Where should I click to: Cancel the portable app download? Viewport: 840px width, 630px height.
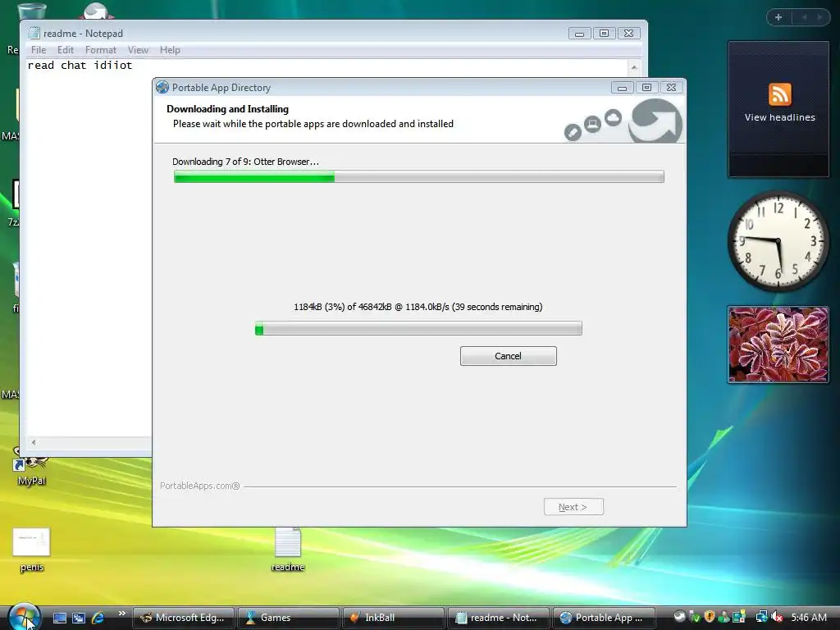tap(508, 356)
